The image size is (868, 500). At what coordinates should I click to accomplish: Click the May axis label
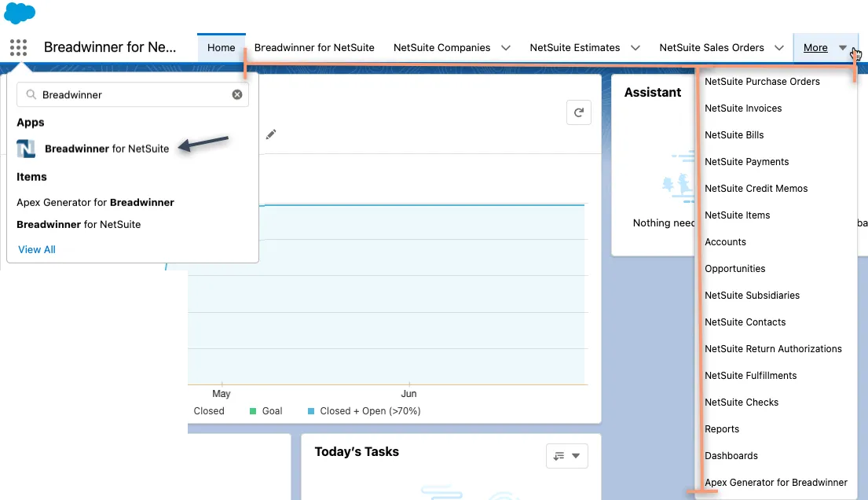point(221,394)
